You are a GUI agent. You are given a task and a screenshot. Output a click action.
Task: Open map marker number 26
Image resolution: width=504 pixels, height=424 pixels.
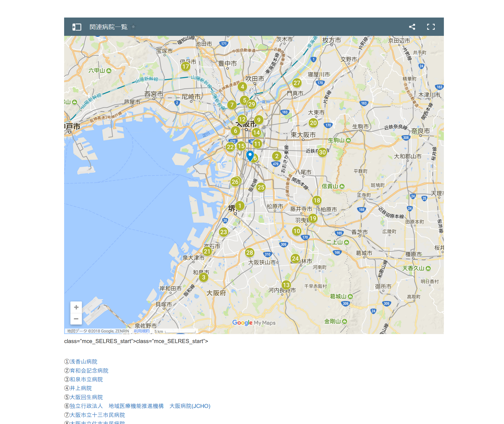pyautogui.click(x=235, y=182)
